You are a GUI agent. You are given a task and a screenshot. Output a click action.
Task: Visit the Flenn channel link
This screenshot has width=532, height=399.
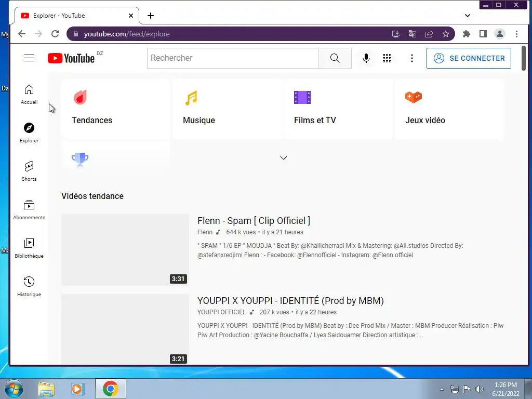[x=205, y=232]
